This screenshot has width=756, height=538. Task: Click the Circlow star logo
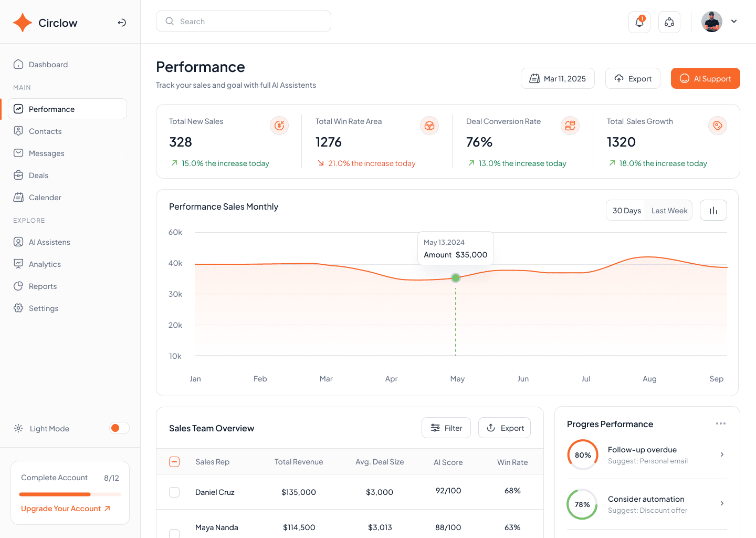[x=23, y=23]
